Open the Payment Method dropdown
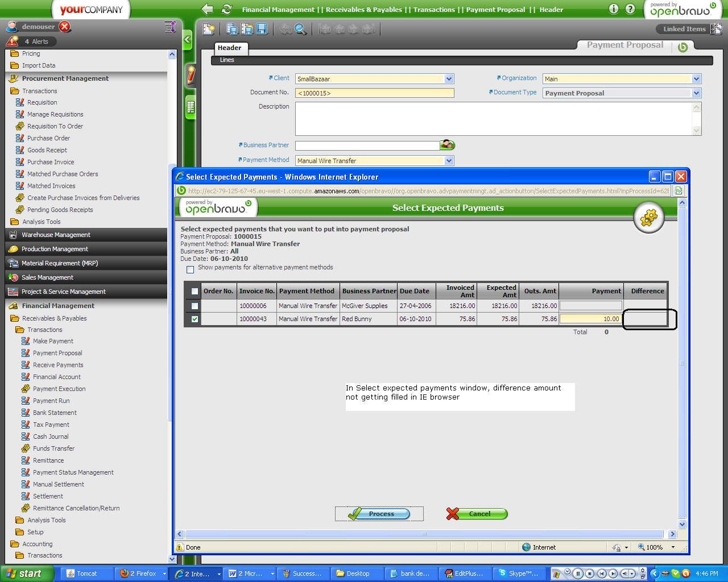This screenshot has width=728, height=582. coord(449,161)
